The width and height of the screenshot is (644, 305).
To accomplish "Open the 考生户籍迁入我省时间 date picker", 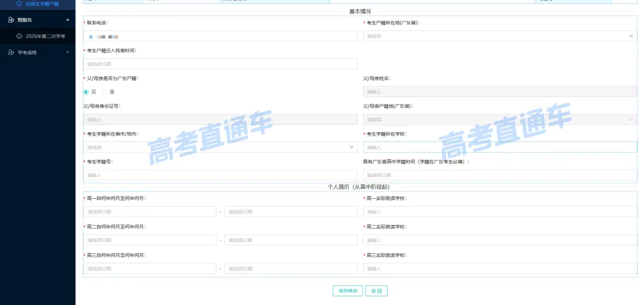I will pos(220,64).
